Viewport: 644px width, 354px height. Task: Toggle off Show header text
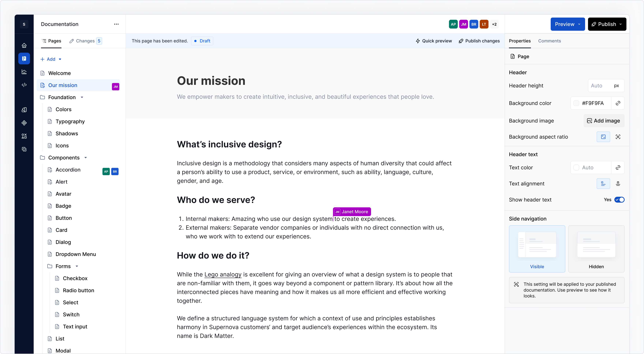620,200
